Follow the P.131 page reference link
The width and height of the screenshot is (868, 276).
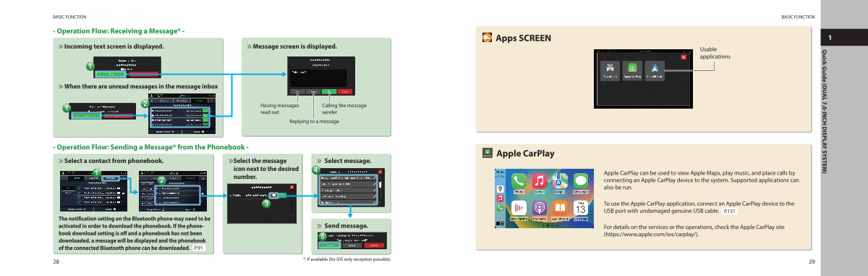pos(729,211)
